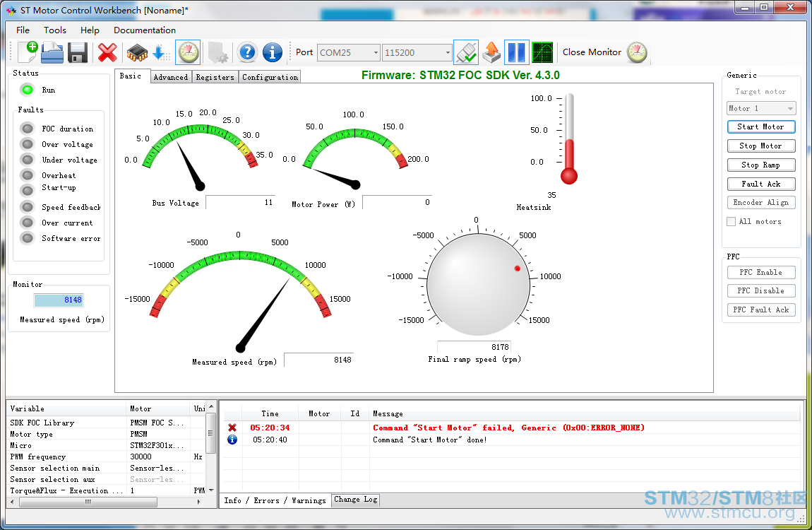The height and width of the screenshot is (530, 812).
Task: Click the FOC duration fault LED
Action: 28,129
